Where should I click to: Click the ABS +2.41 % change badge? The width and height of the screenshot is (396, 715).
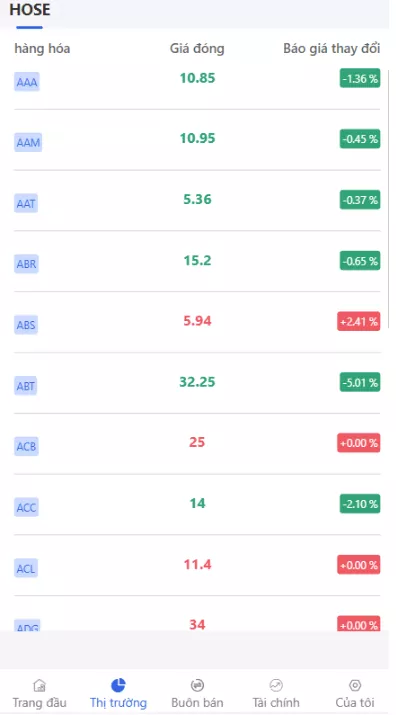pyautogui.click(x=359, y=321)
